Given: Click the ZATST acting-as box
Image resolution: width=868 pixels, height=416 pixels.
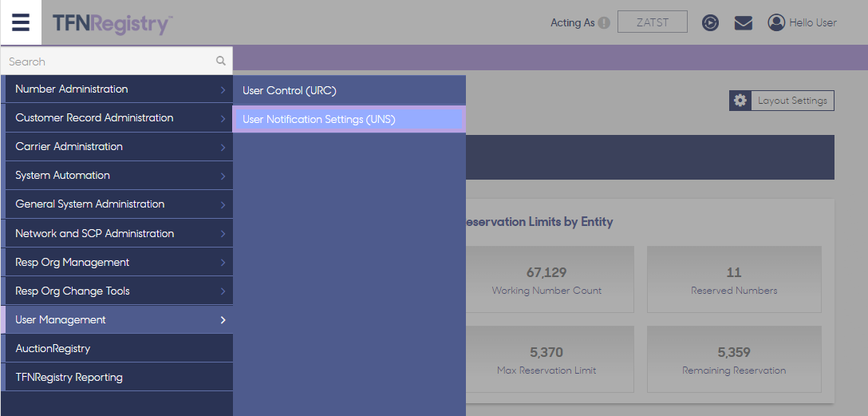Looking at the screenshot, I should [x=653, y=22].
